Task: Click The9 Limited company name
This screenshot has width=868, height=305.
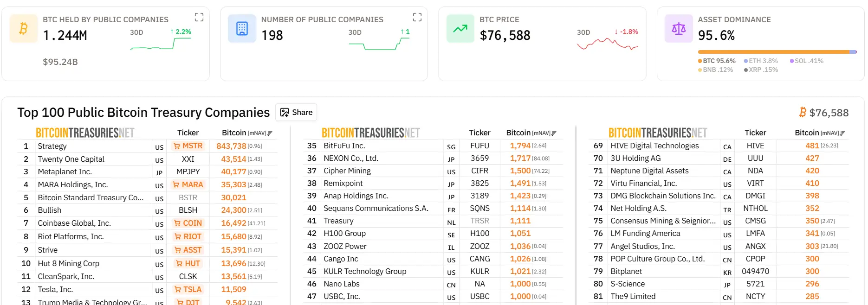Action: pos(633,296)
